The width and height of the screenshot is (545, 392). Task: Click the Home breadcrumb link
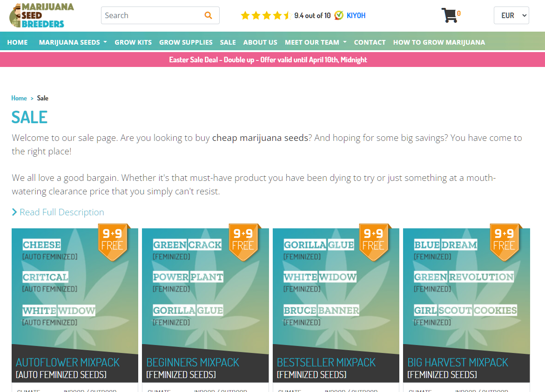click(x=19, y=98)
